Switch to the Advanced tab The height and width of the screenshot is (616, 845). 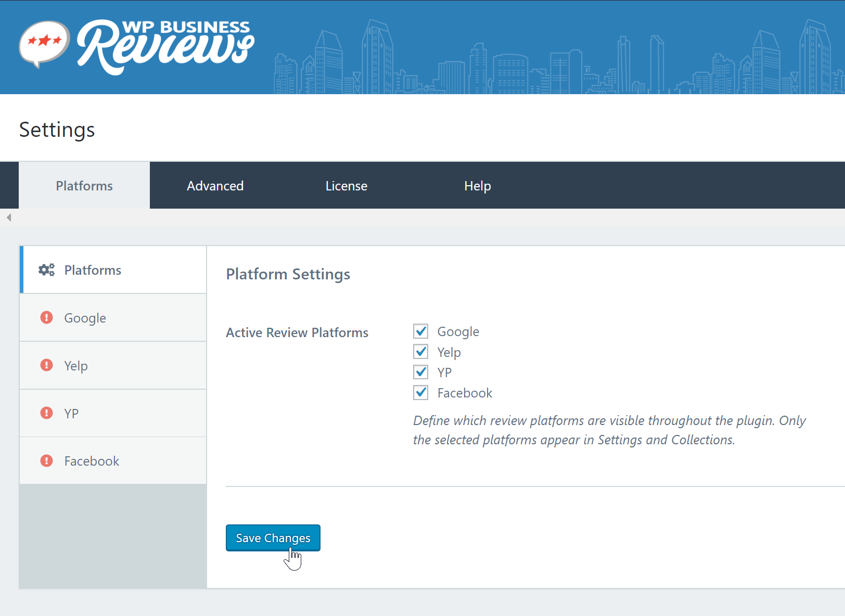click(215, 186)
